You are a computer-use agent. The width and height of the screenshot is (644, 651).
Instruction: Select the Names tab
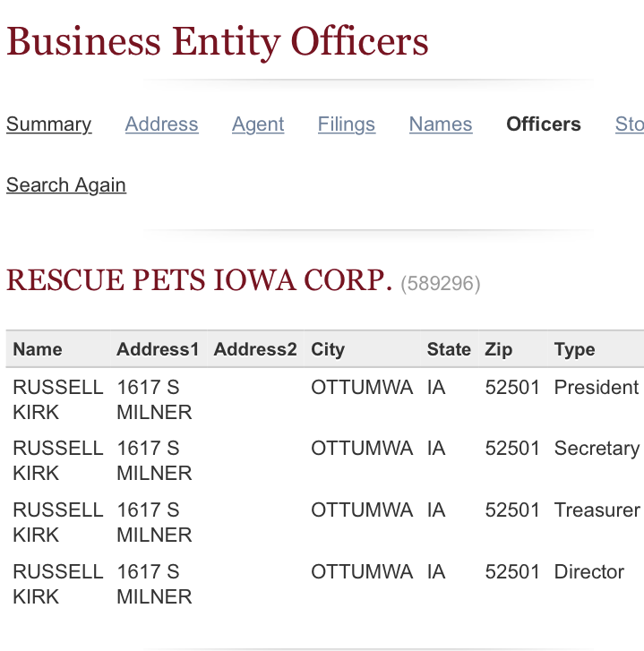click(440, 124)
